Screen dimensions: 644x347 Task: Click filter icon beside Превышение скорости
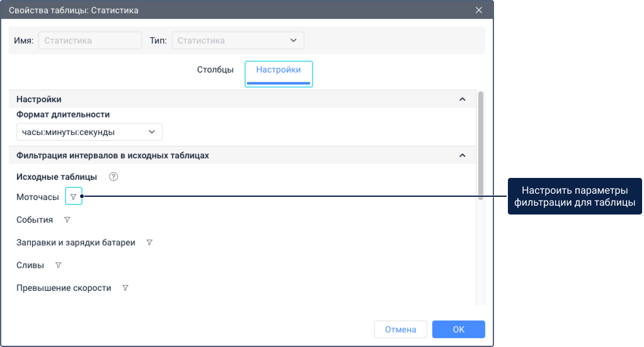(125, 288)
